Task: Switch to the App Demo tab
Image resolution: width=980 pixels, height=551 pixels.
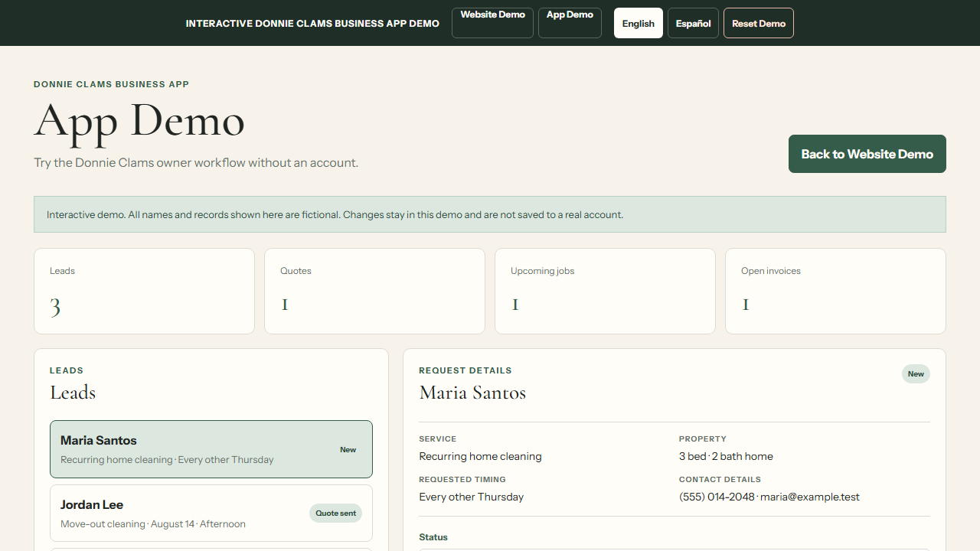Action: [570, 23]
